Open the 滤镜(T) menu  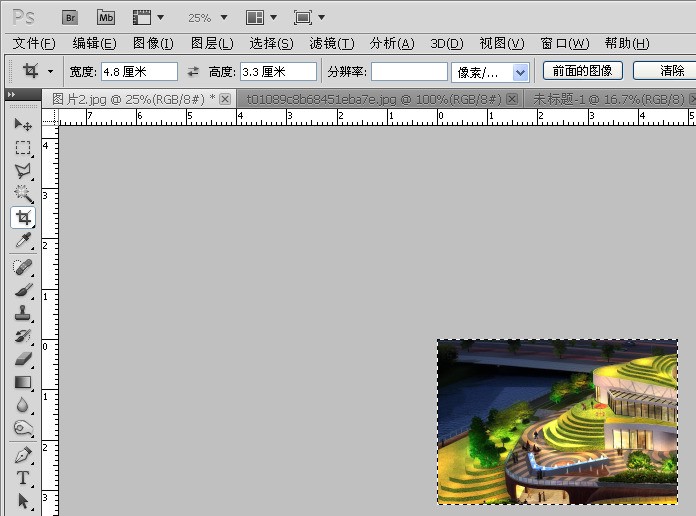332,44
